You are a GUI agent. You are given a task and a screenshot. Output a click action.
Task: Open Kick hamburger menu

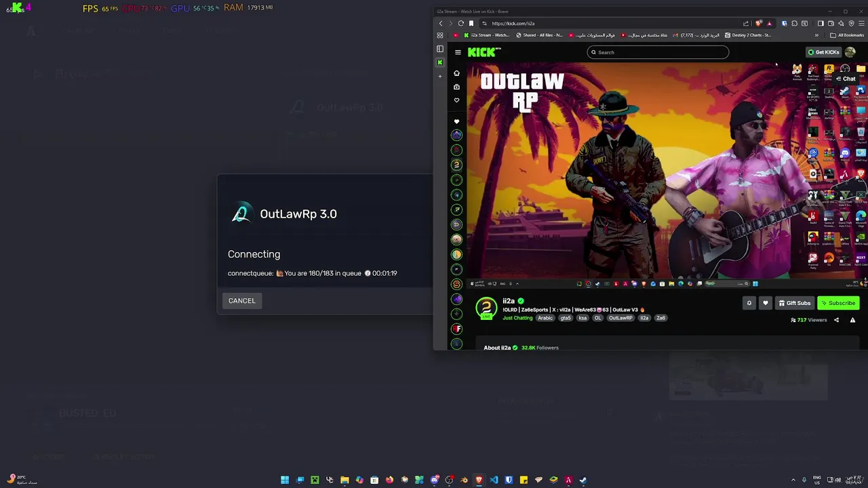(x=458, y=52)
